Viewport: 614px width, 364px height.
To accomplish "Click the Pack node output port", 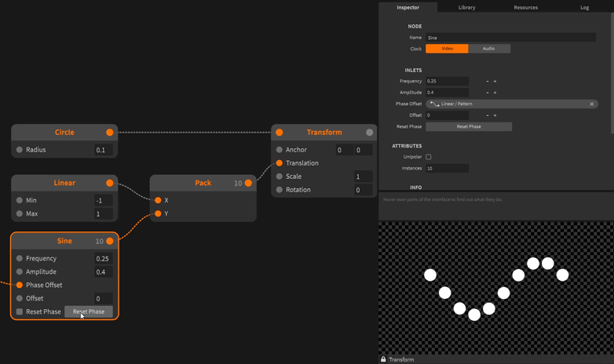I will [x=248, y=183].
